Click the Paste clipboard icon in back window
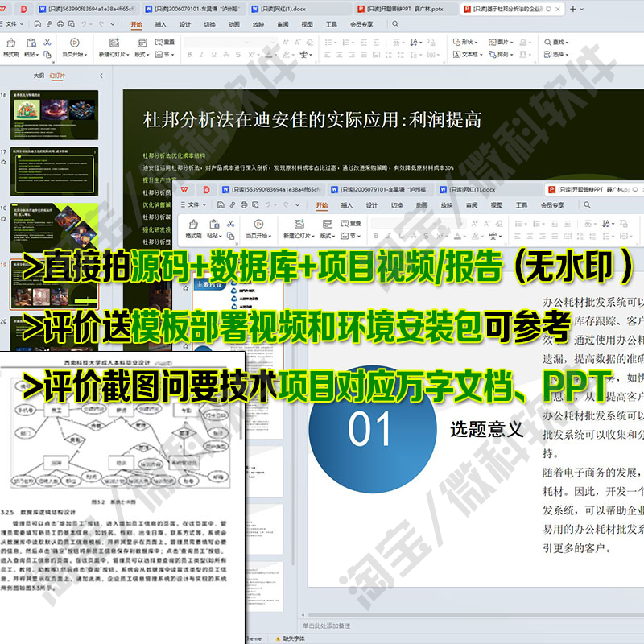The width and height of the screenshot is (644, 644). coord(31,43)
